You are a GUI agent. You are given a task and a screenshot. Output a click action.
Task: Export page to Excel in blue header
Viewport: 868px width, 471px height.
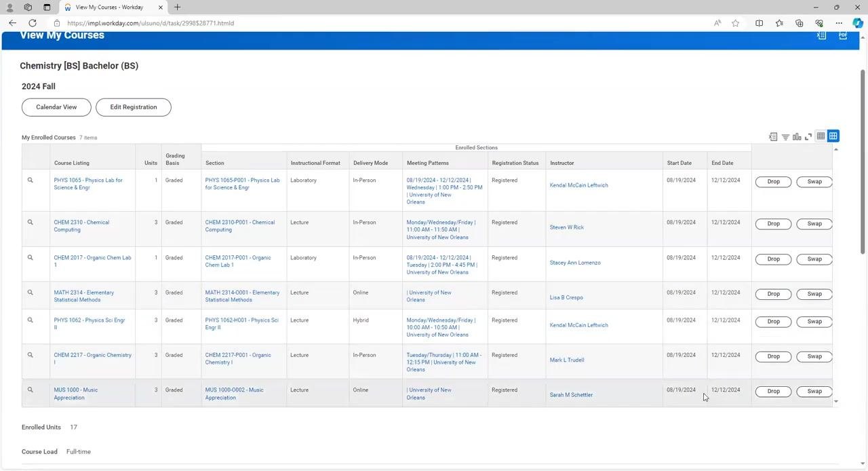pos(821,35)
